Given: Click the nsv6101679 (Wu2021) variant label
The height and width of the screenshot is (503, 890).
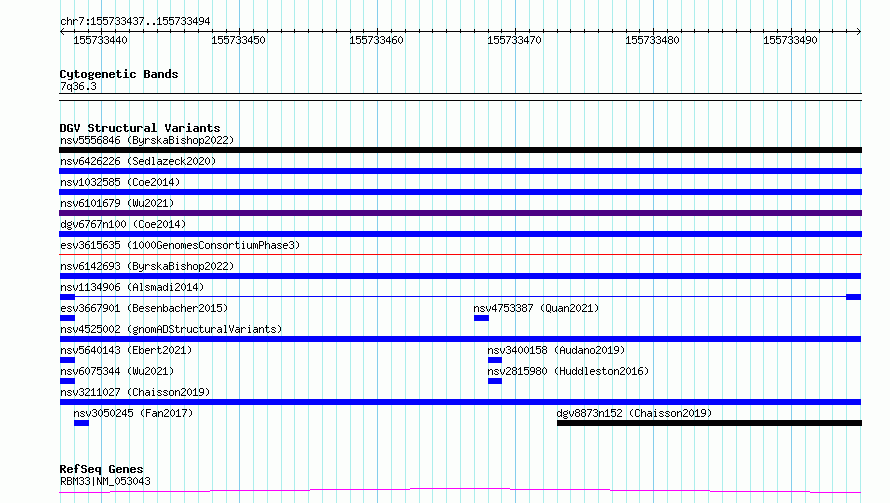Looking at the screenshot, I should click(x=117, y=203).
